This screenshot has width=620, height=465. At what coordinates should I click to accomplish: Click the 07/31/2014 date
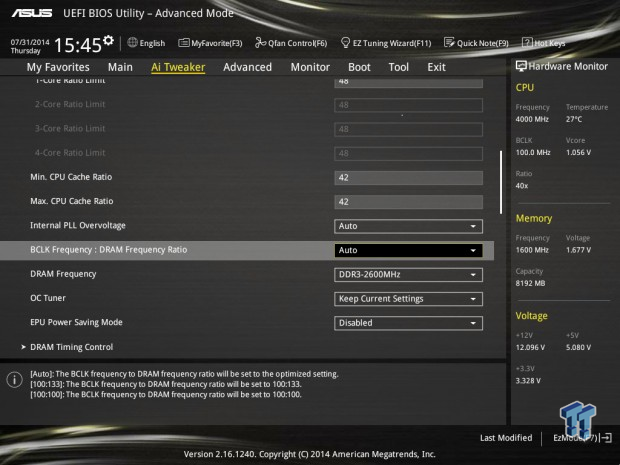click(x=30, y=42)
